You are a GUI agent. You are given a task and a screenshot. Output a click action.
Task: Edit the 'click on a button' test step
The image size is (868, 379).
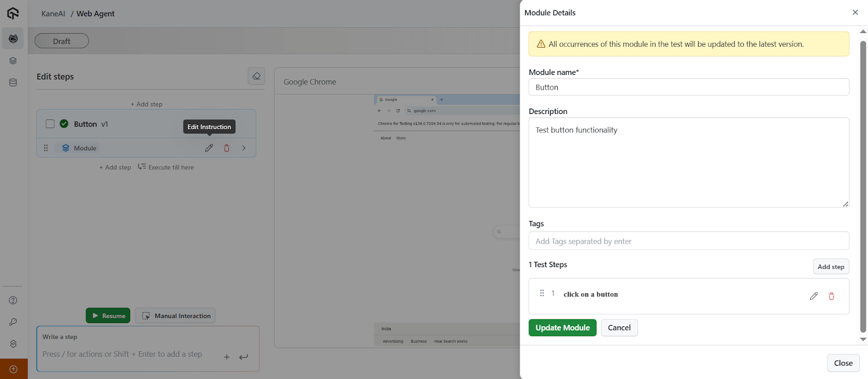tap(813, 296)
